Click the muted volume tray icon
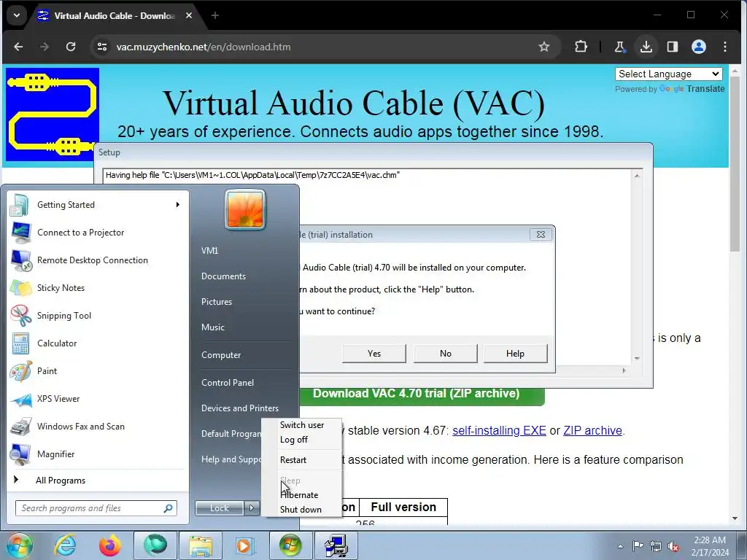 673,546
